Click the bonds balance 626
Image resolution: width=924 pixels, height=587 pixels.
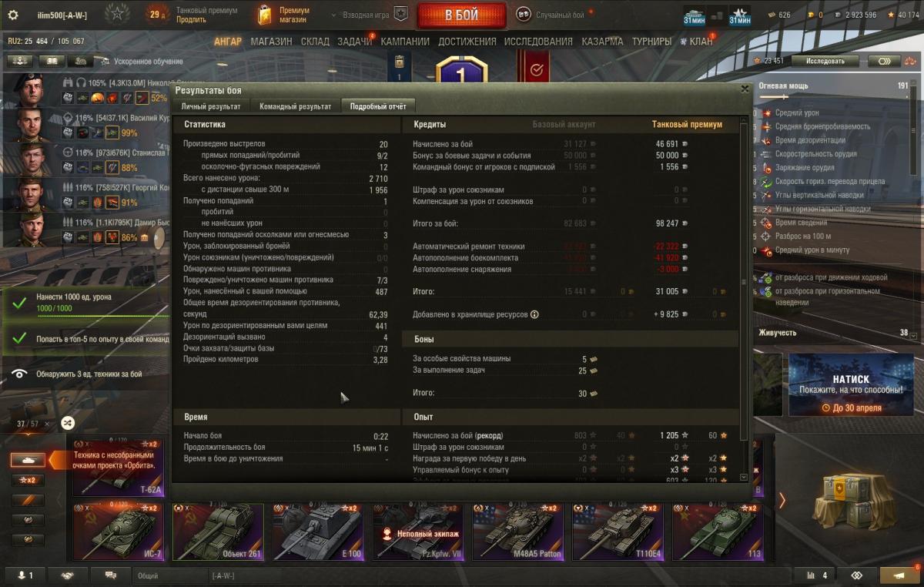pyautogui.click(x=778, y=15)
